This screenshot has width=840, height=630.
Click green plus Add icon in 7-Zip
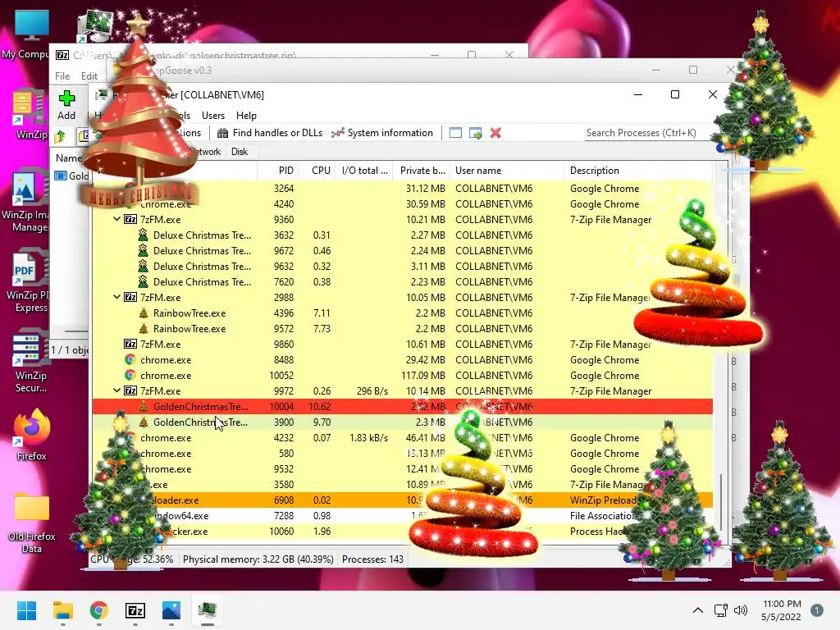[66, 98]
